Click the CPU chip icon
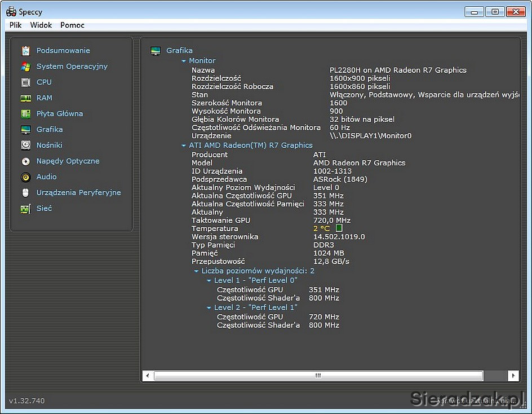Screen dimensions: 532x414 tap(26, 82)
